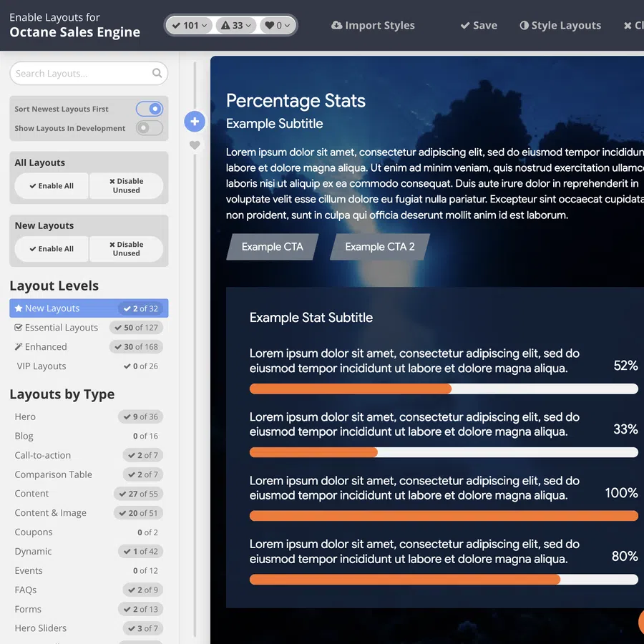Image resolution: width=644 pixels, height=644 pixels.
Task: Click the 52% progress bar
Action: [x=444, y=389]
